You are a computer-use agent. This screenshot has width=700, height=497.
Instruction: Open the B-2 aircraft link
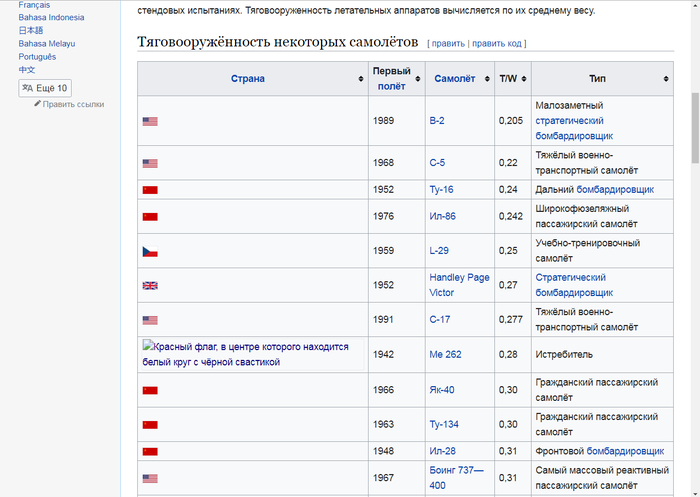[437, 121]
